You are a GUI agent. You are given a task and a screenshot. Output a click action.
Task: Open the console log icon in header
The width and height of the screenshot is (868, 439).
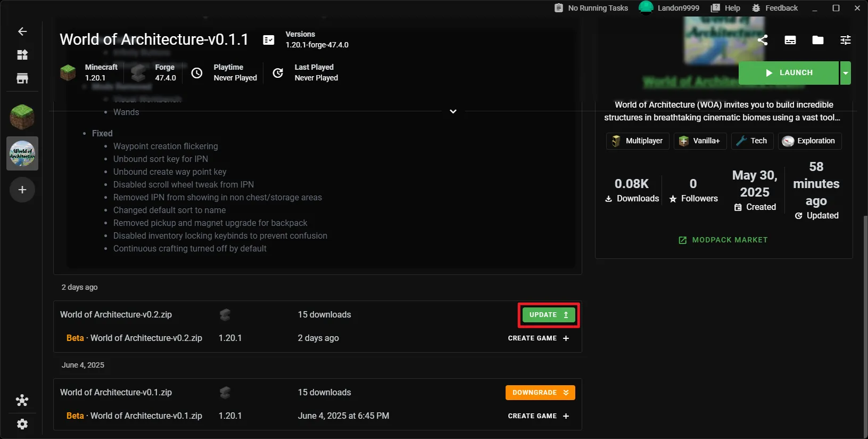pyautogui.click(x=790, y=40)
